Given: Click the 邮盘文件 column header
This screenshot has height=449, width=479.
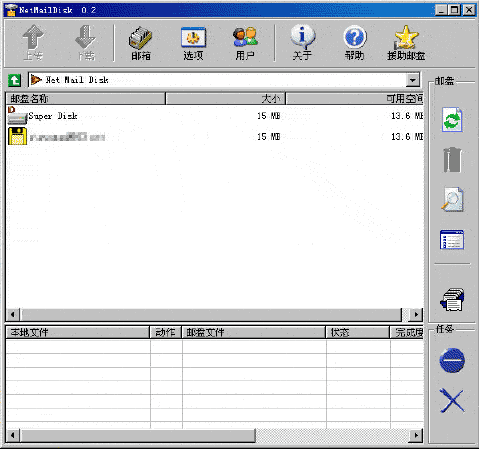Looking at the screenshot, I should click(254, 332).
